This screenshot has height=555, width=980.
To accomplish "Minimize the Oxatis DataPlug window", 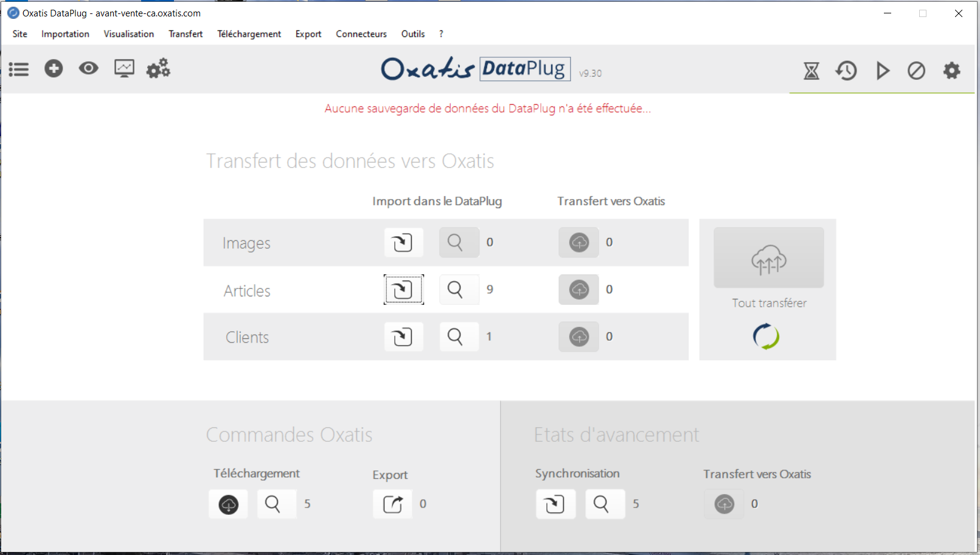I will tap(888, 13).
